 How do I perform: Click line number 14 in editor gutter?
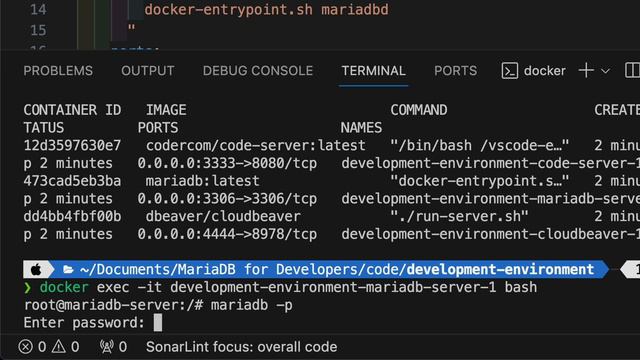click(38, 10)
